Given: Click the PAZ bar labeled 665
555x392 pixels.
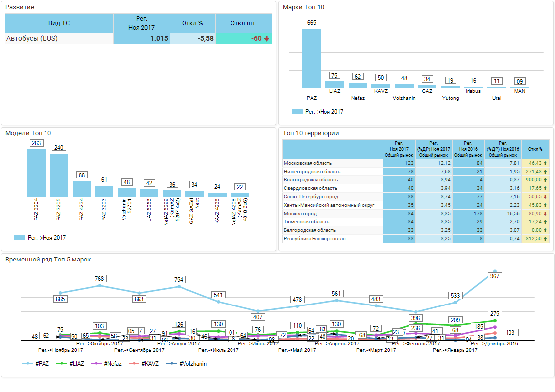Looking at the screenshot, I should (312, 58).
